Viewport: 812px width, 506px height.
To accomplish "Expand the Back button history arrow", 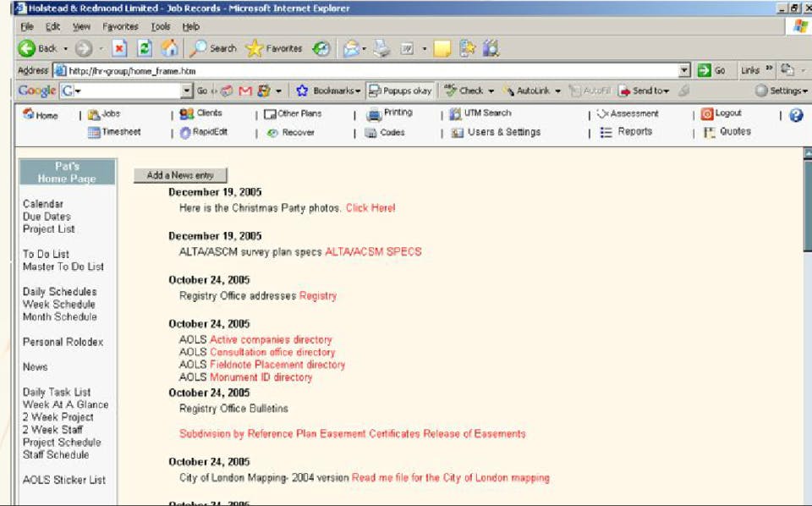I will (66, 49).
